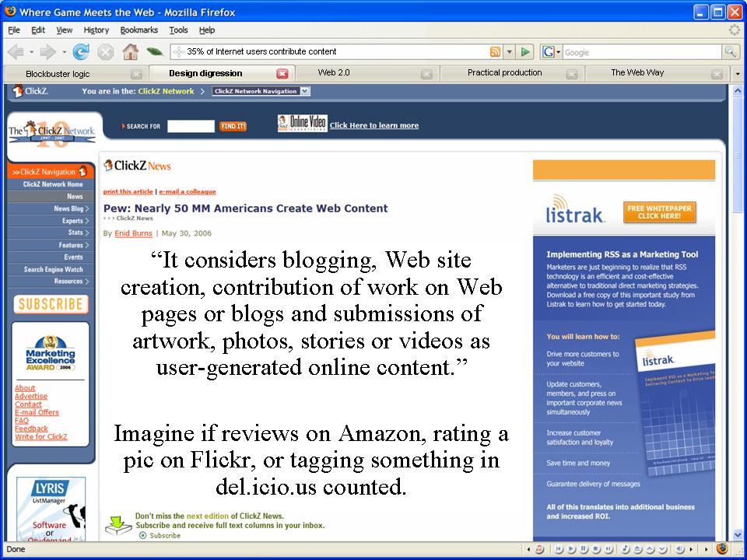Image resolution: width=747 pixels, height=560 pixels.
Task: Subscribe via the orange RSS feed icon
Action: click(x=496, y=52)
